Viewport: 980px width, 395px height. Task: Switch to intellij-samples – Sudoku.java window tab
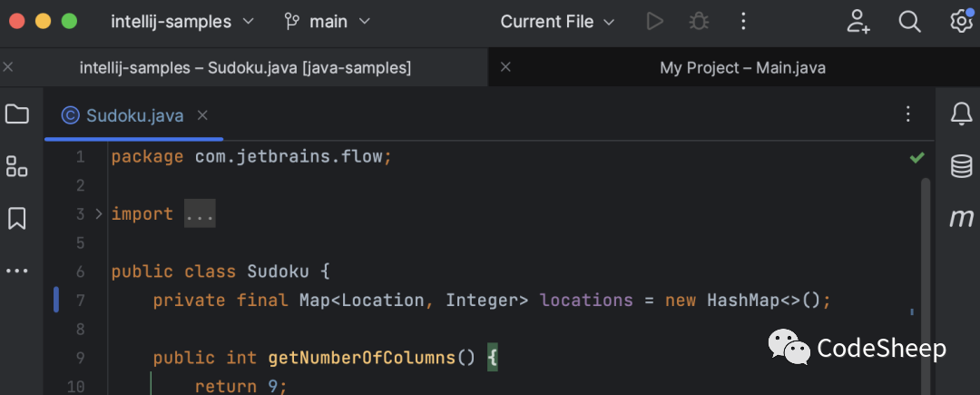click(245, 67)
